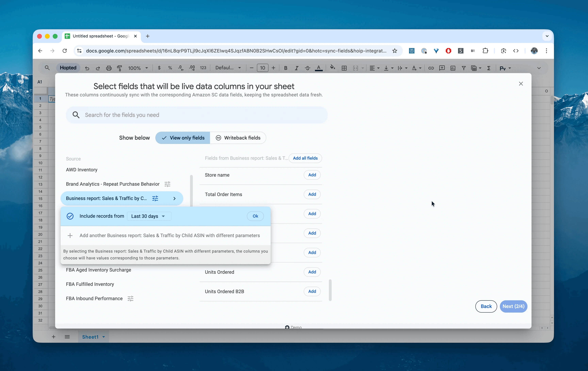Click the Borders icon

click(x=344, y=68)
